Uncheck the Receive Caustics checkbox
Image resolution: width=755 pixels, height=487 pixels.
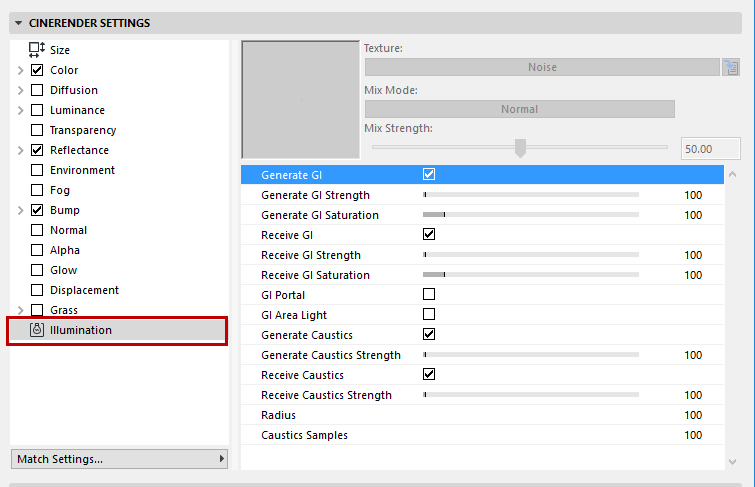429,375
